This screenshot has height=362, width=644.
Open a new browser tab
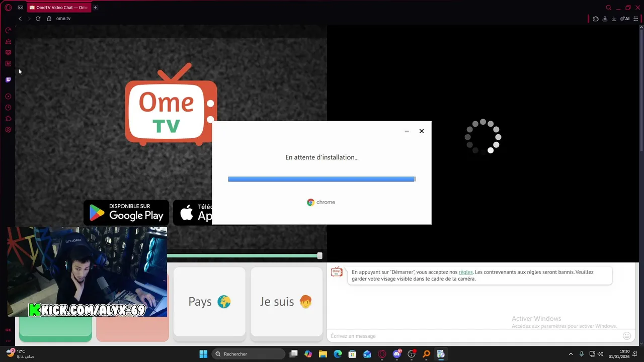coord(95,8)
